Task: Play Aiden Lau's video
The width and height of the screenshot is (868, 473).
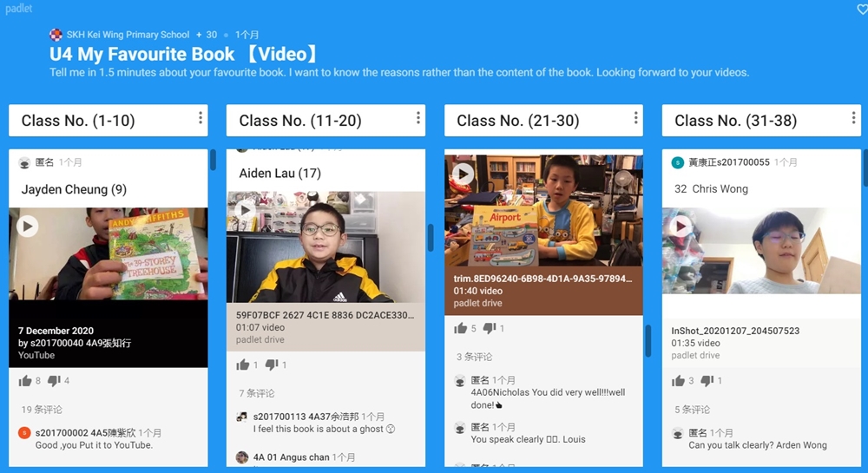Action: tap(246, 210)
